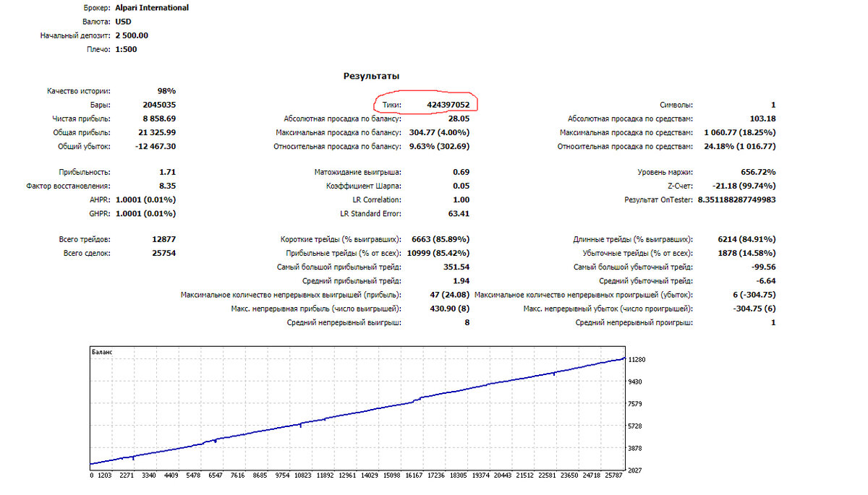Select the Sharpe ratio value "0.05"
The height and width of the screenshot is (495, 868).
(461, 186)
